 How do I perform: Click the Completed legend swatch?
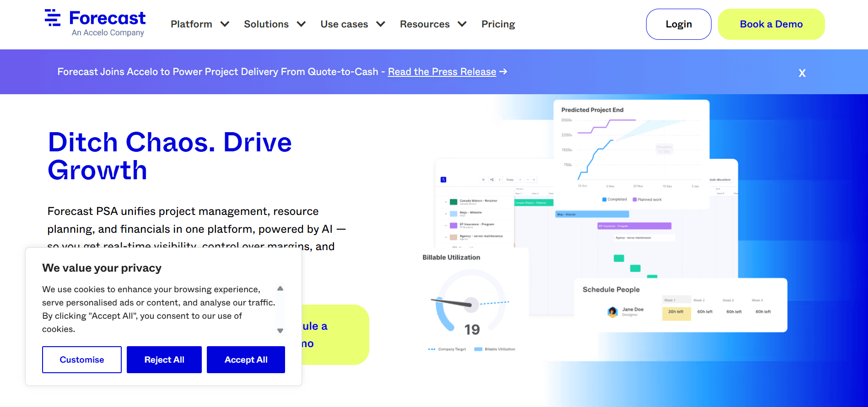[604, 199]
